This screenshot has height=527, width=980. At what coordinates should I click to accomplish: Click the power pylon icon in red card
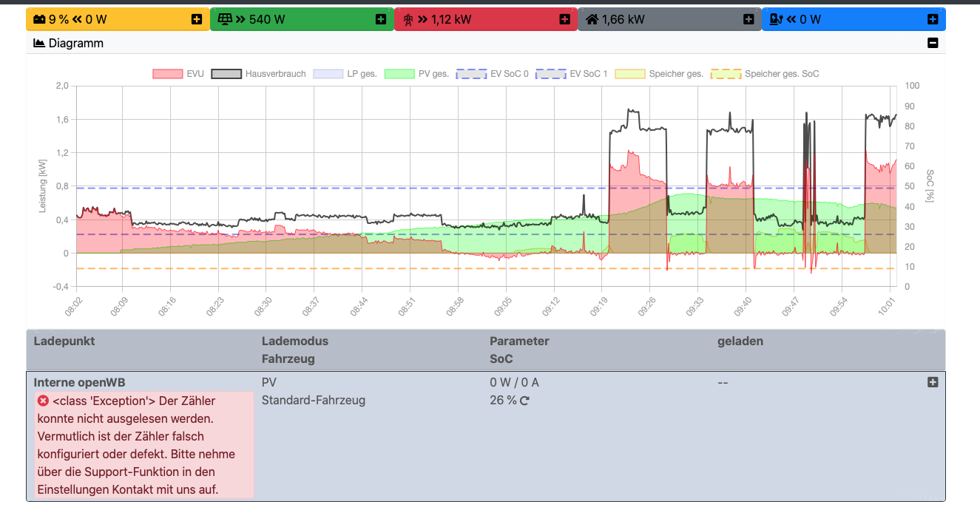point(408,19)
